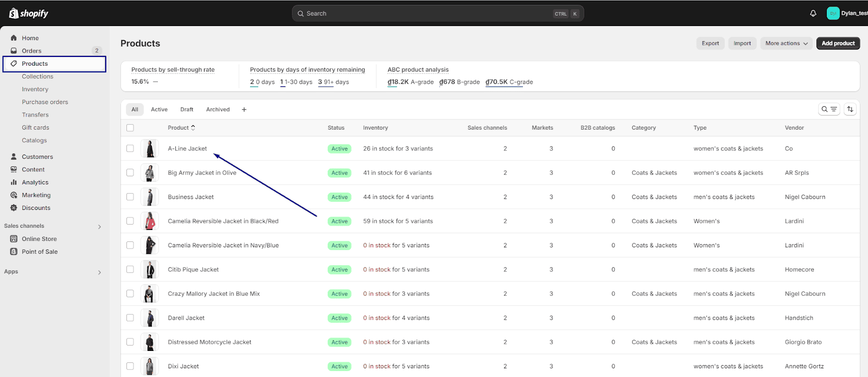The width and height of the screenshot is (868, 377).
Task: Click the 18.2K A-grade analysis link
Action: coord(411,82)
